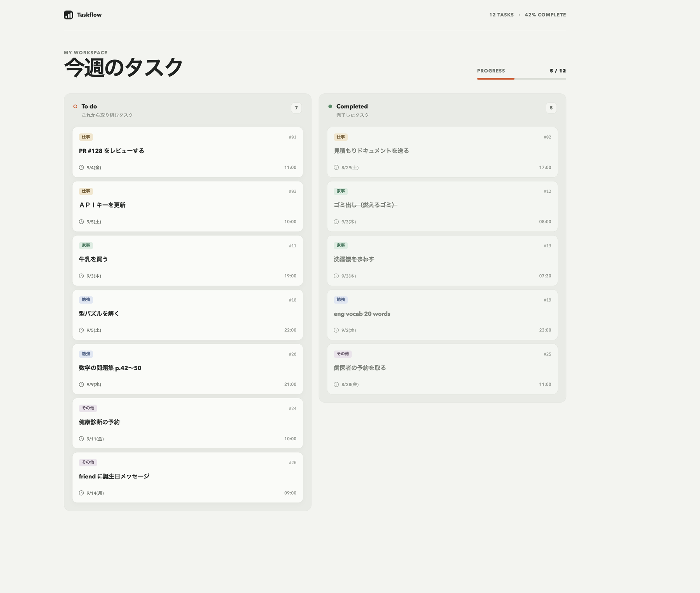The height and width of the screenshot is (593, 700).
Task: Open completed task eng vocab 20 words
Action: pos(442,315)
